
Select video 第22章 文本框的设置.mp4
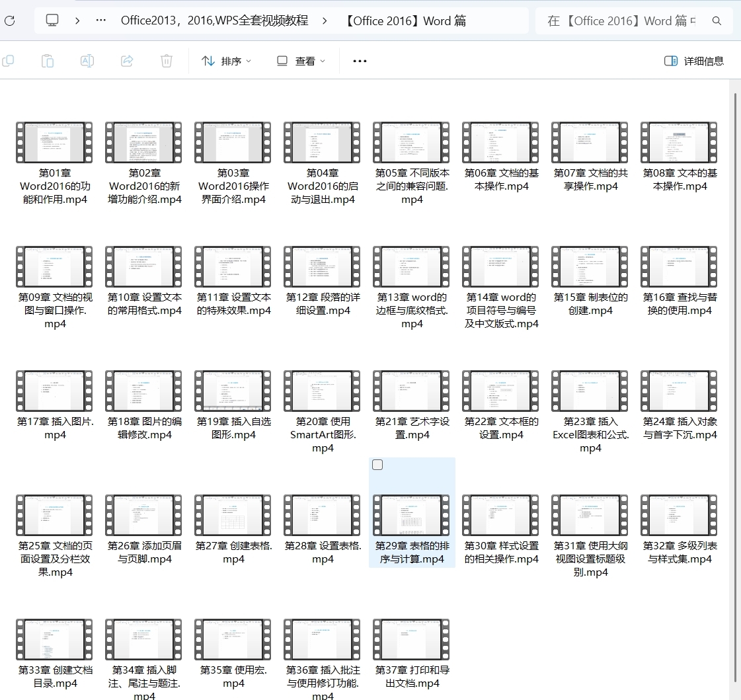point(502,405)
